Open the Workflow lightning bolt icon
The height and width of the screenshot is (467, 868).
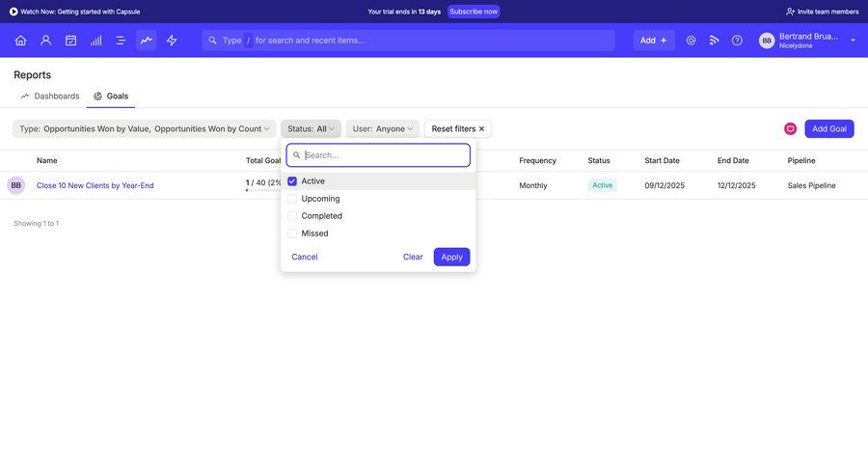point(172,41)
